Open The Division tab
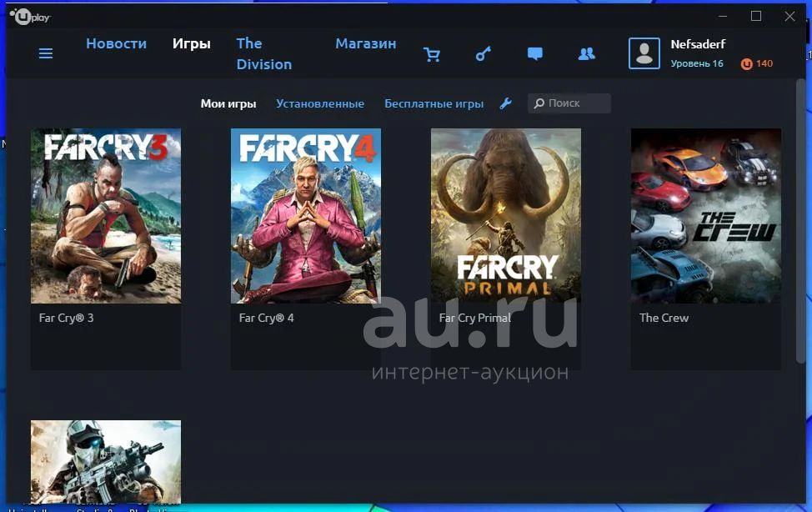Screen dimensions: 812x512 [x=264, y=54]
